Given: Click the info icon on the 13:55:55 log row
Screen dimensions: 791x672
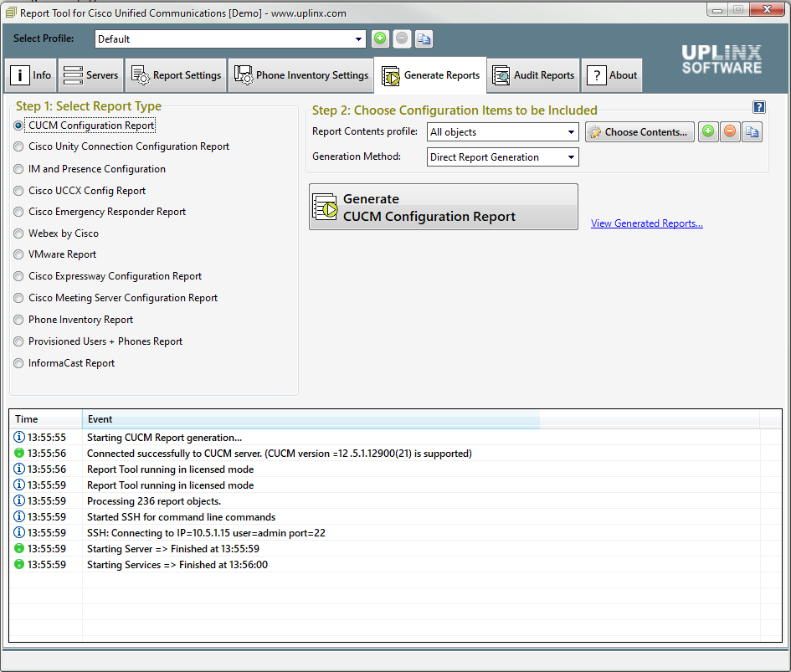Looking at the screenshot, I should pyautogui.click(x=19, y=437).
